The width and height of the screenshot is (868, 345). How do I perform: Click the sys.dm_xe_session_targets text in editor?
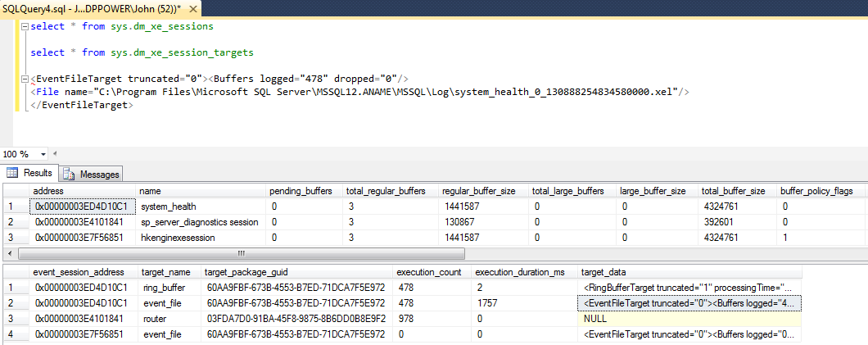point(182,52)
